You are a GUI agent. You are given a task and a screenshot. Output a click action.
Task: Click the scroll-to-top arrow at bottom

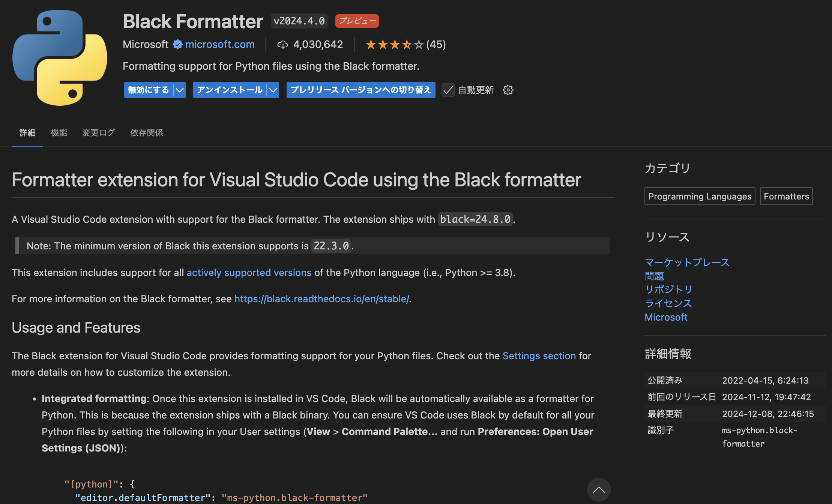(599, 490)
